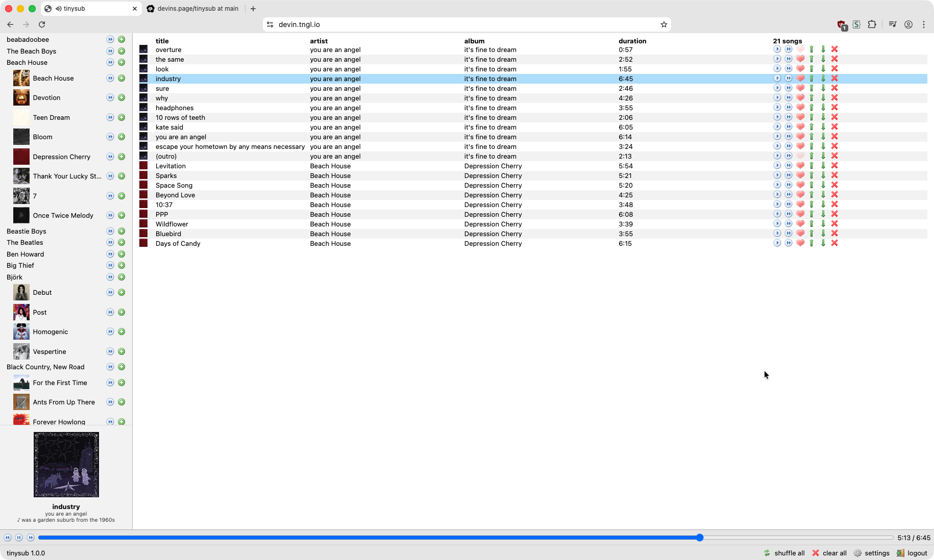
Task: Move "kate said" down with the green down arrow
Action: pos(822,126)
